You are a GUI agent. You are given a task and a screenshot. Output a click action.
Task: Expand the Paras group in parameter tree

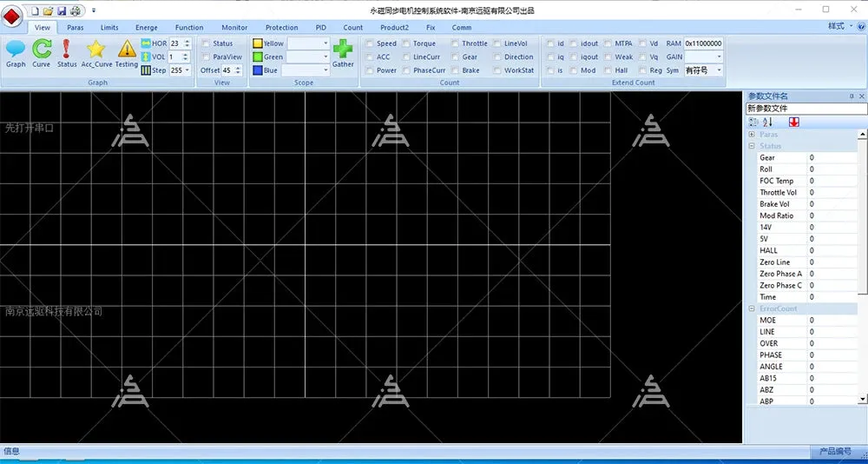[x=752, y=134]
